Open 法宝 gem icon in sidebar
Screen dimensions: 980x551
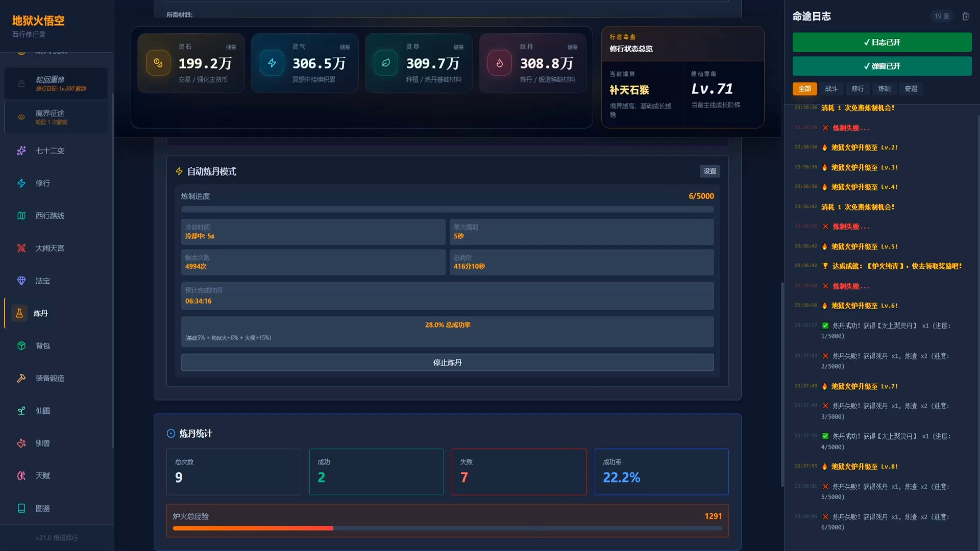pos(21,281)
